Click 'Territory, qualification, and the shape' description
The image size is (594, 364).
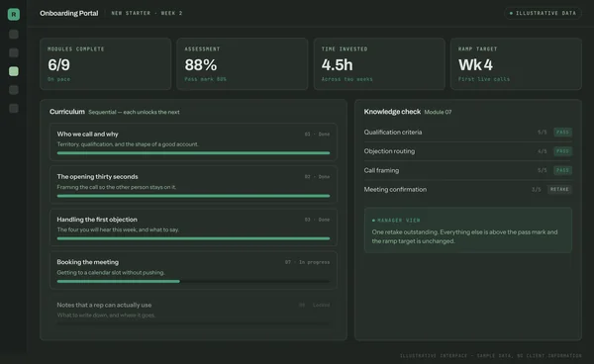click(128, 144)
